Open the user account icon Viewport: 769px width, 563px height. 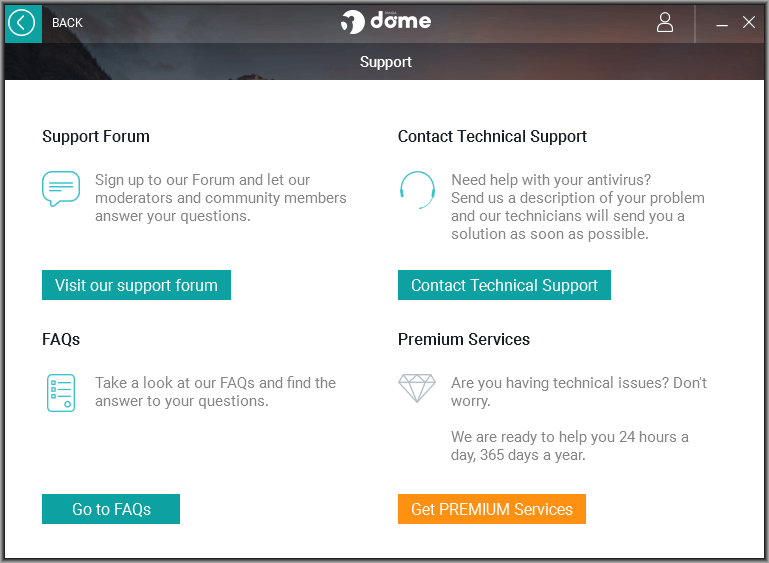pos(665,23)
